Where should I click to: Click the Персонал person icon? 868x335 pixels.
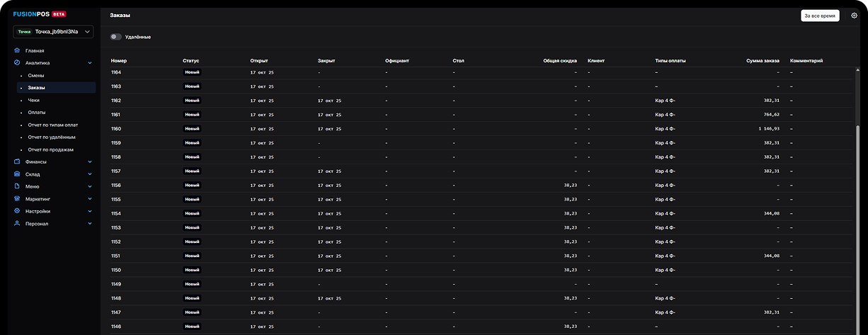tap(17, 224)
